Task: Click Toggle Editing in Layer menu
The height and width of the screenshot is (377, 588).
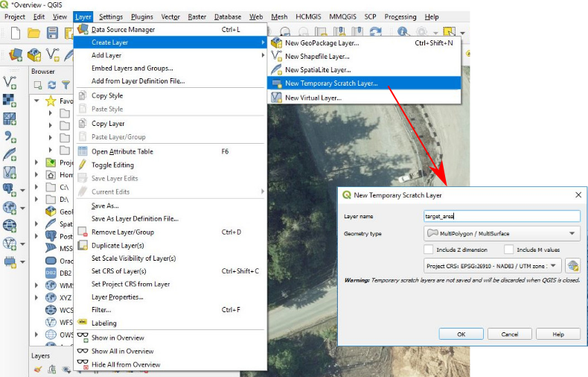Action: pyautogui.click(x=112, y=165)
